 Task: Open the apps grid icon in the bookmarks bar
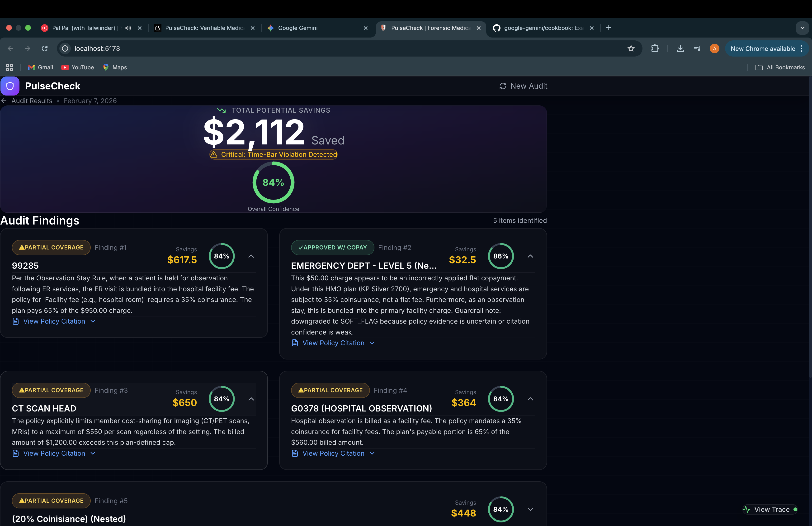[x=9, y=67]
